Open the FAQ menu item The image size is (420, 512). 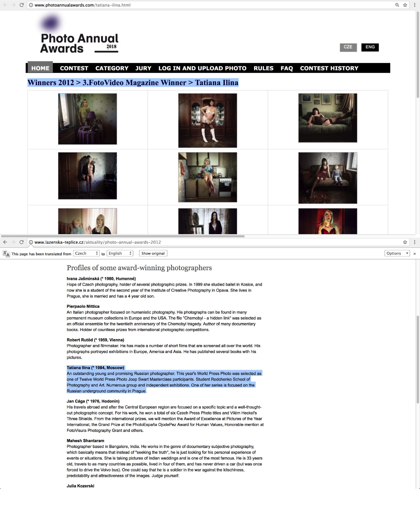point(287,68)
